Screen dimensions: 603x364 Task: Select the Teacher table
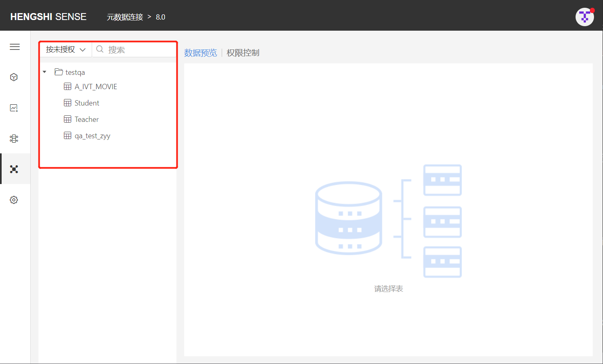click(87, 119)
